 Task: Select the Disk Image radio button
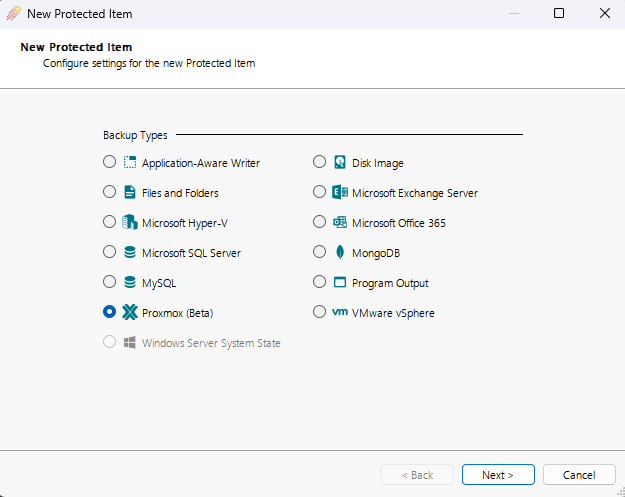pos(319,162)
